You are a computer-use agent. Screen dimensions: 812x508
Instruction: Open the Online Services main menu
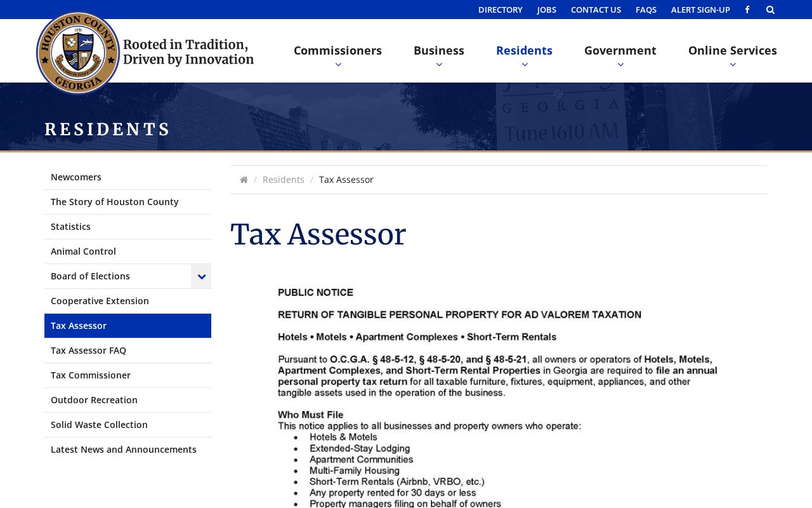(x=733, y=50)
